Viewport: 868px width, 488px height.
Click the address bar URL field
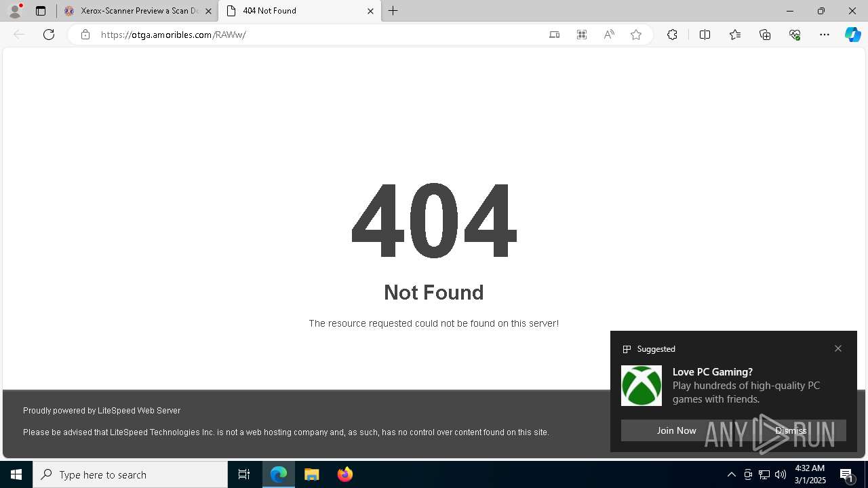click(319, 35)
